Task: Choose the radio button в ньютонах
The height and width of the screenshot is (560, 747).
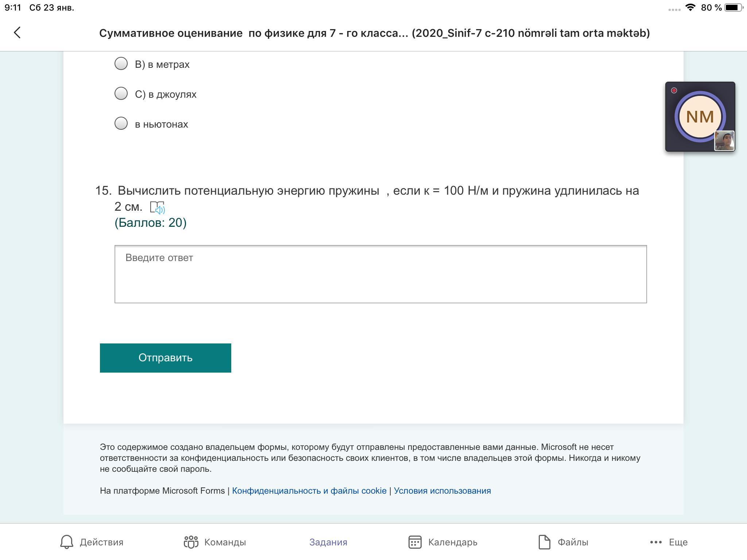Action: [x=121, y=124]
